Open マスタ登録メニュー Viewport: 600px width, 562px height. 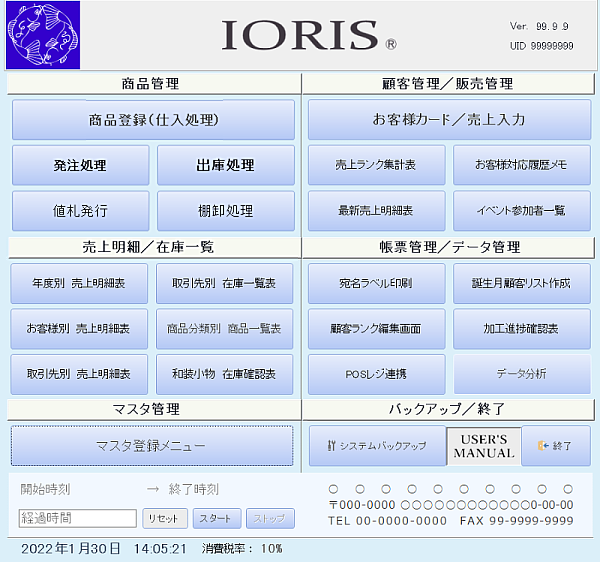pos(152,446)
